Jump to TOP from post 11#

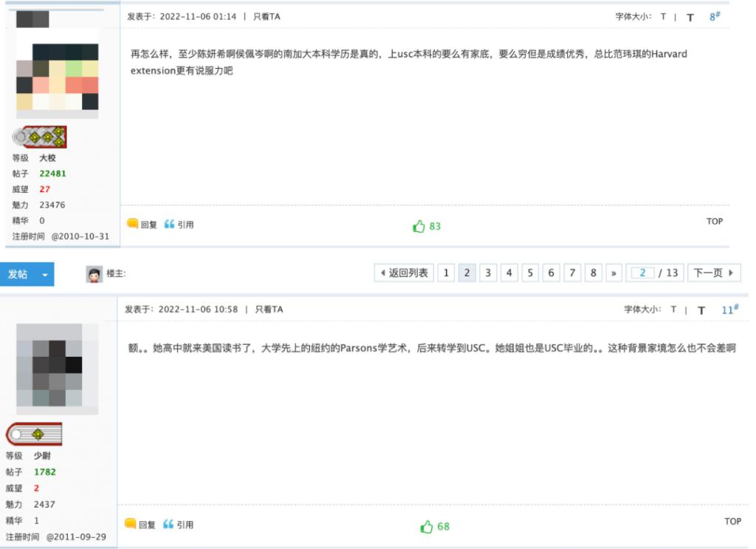pyautogui.click(x=732, y=521)
